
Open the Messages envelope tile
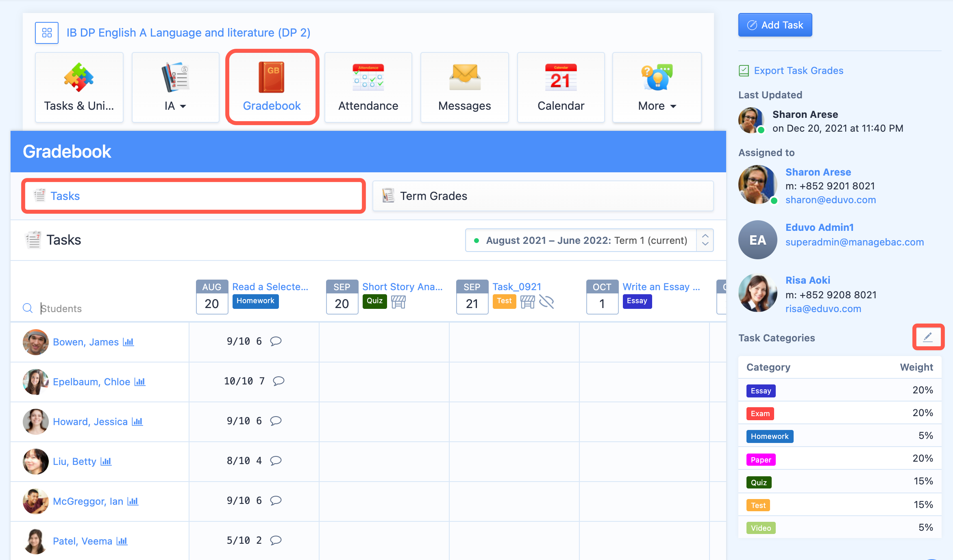pyautogui.click(x=465, y=87)
